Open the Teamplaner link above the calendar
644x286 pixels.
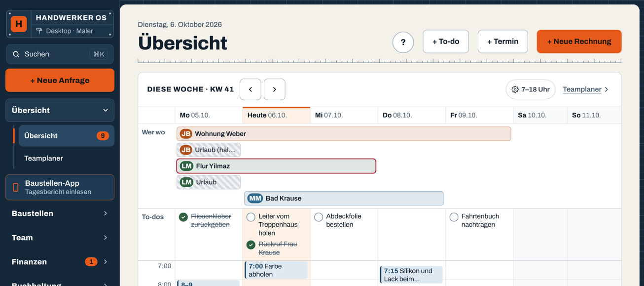point(585,89)
